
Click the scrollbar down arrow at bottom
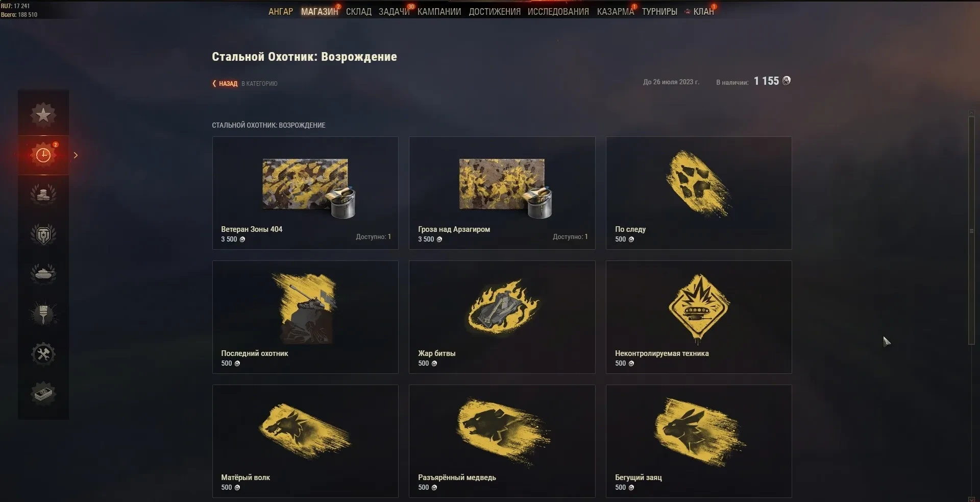tap(972, 499)
